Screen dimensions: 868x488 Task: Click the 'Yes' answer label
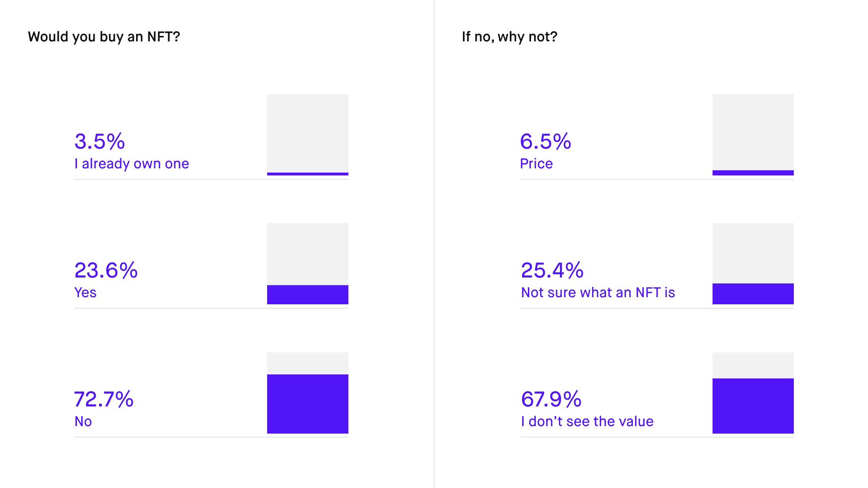tap(85, 292)
